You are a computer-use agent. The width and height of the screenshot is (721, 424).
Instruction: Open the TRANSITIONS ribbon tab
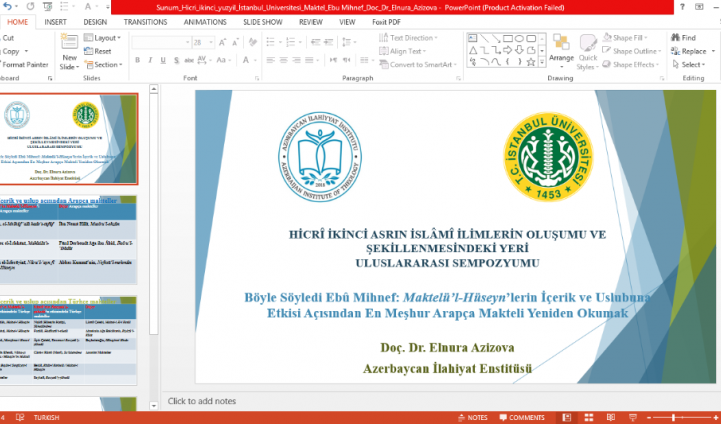click(x=145, y=22)
